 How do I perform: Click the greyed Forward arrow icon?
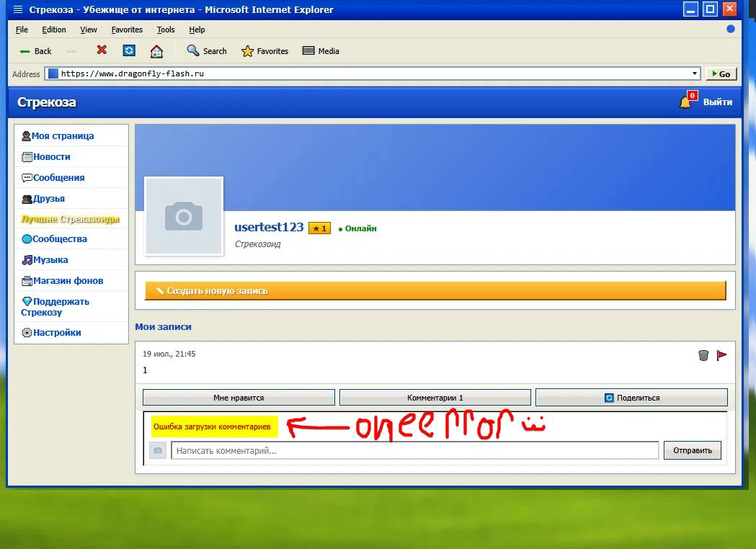tap(71, 51)
